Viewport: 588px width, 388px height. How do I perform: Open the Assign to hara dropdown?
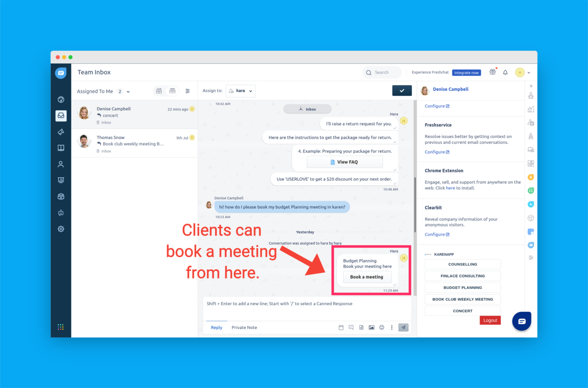pos(240,91)
